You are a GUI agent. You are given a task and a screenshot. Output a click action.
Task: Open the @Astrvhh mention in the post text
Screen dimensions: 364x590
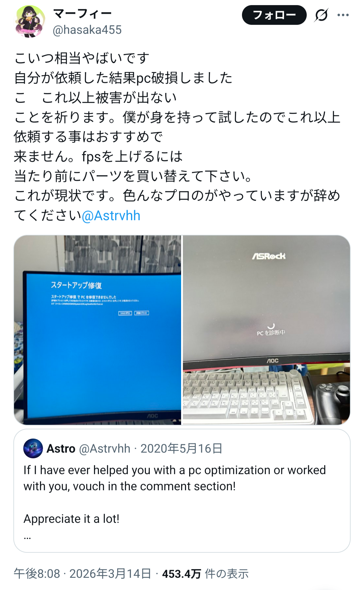[x=111, y=215]
